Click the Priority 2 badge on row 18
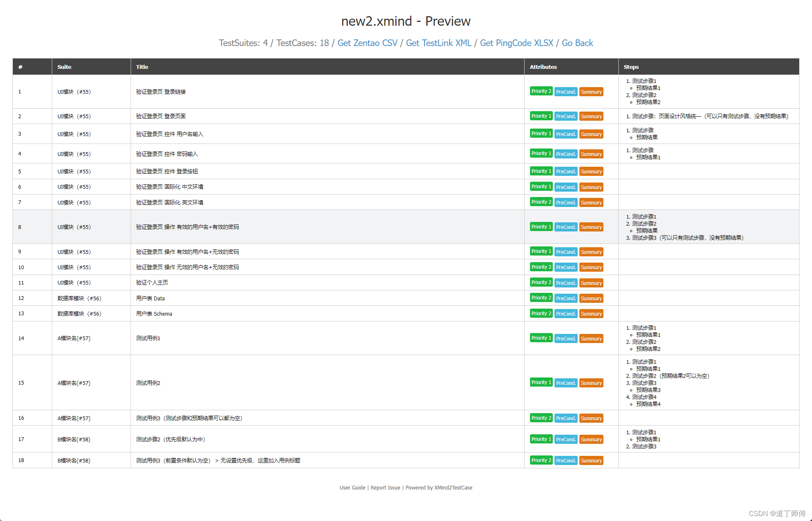The width and height of the screenshot is (812, 521). coord(541,460)
